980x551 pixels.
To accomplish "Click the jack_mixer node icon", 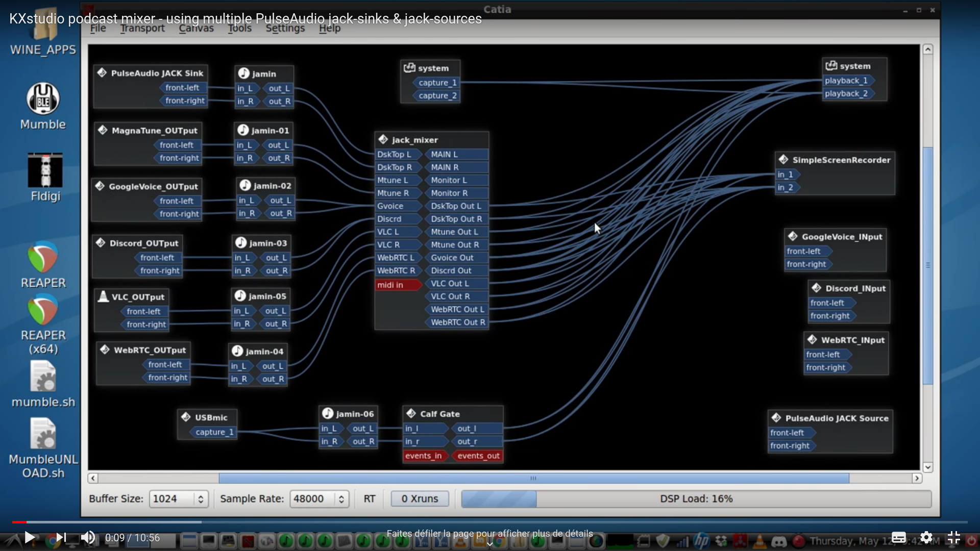I will click(x=383, y=139).
